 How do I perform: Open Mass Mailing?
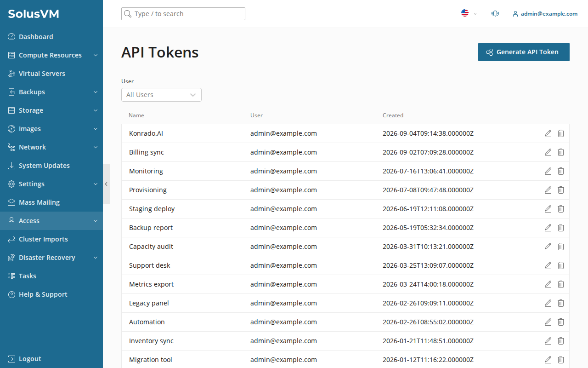point(51,202)
